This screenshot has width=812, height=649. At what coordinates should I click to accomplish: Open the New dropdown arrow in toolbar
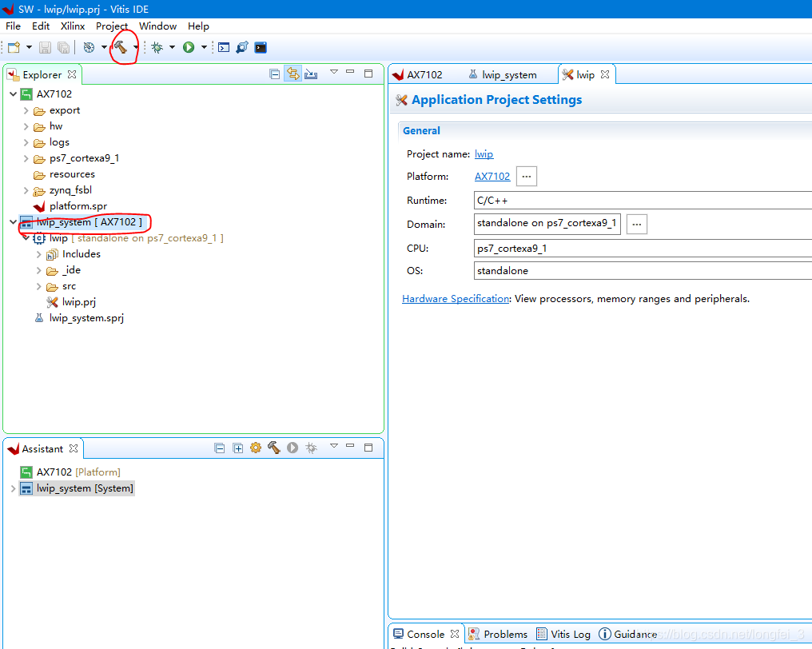click(x=29, y=48)
